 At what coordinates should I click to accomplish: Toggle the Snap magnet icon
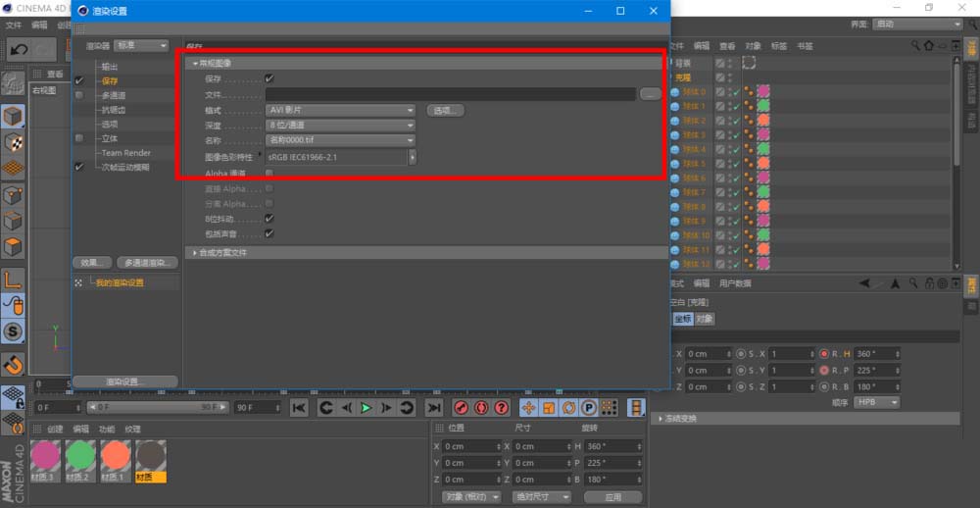tap(13, 364)
